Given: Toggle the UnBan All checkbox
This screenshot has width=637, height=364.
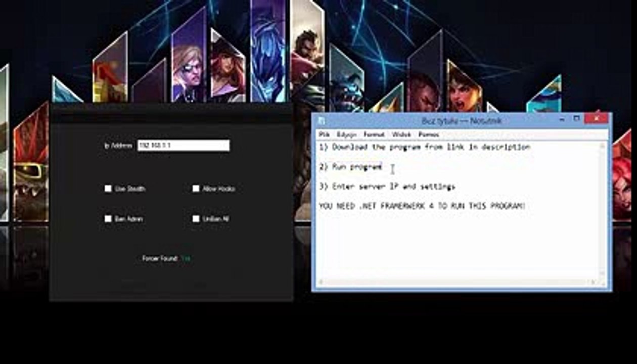Looking at the screenshot, I should pyautogui.click(x=196, y=219).
